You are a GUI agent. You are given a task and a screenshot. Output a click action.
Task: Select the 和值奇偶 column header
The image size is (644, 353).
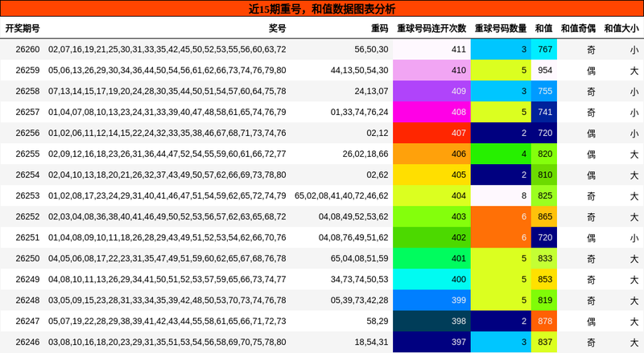[x=578, y=28]
